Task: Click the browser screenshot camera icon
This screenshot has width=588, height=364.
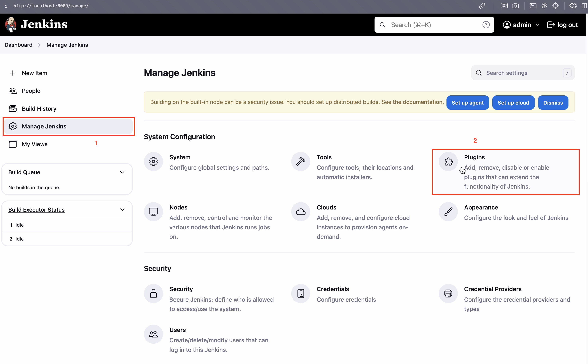Action: tap(515, 6)
